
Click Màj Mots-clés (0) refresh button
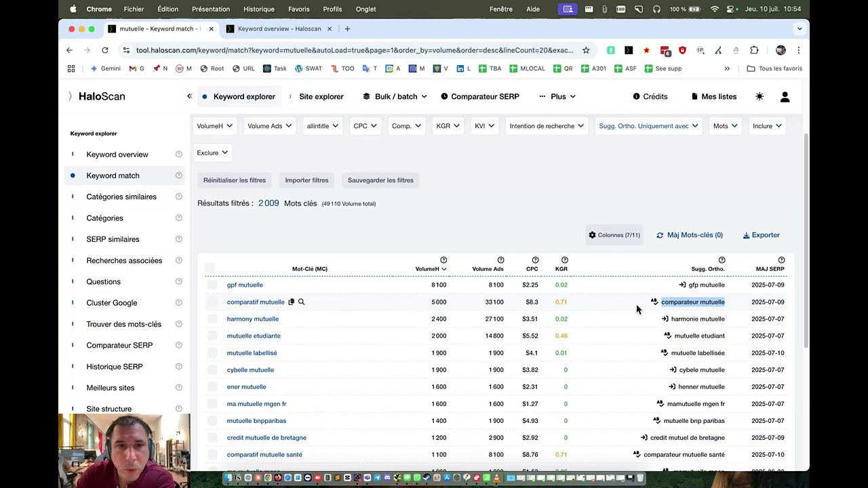click(690, 235)
